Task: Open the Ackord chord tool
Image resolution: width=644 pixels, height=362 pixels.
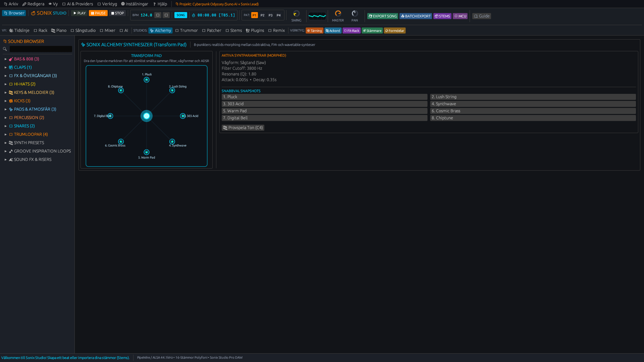Action: point(333,31)
